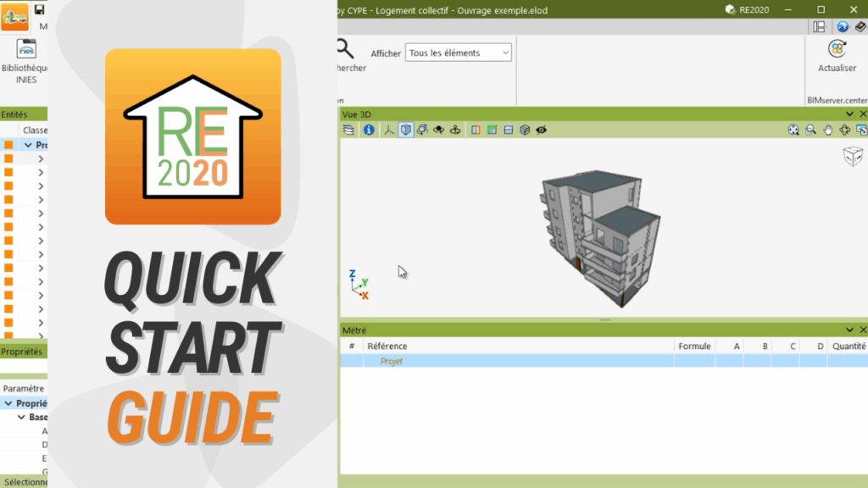This screenshot has height=488, width=868.
Task: Toggle the hidden elements eye icon
Action: click(x=541, y=130)
